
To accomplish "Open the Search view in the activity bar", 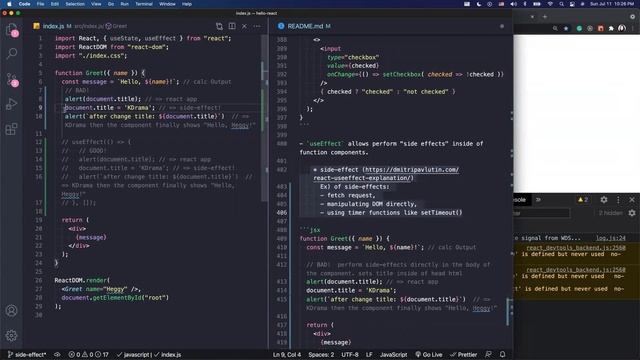I will tap(12, 53).
